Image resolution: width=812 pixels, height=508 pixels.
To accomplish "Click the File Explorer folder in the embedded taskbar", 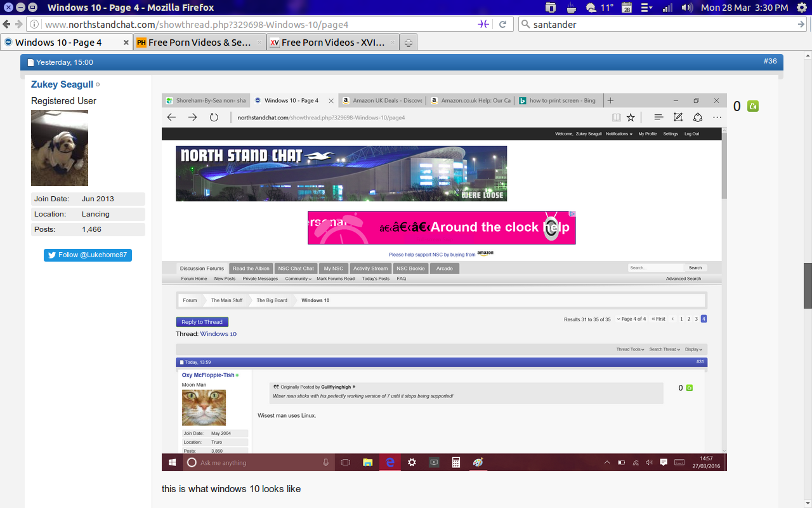I will click(x=367, y=462).
